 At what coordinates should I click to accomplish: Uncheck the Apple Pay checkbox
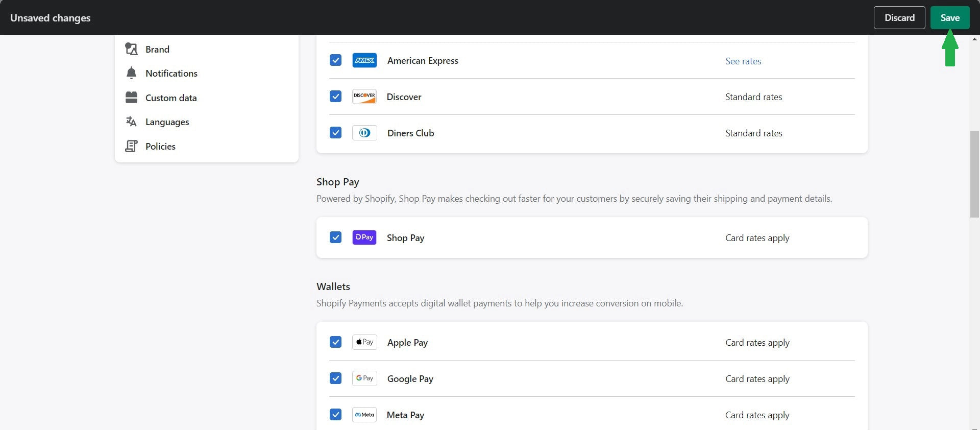pos(335,342)
